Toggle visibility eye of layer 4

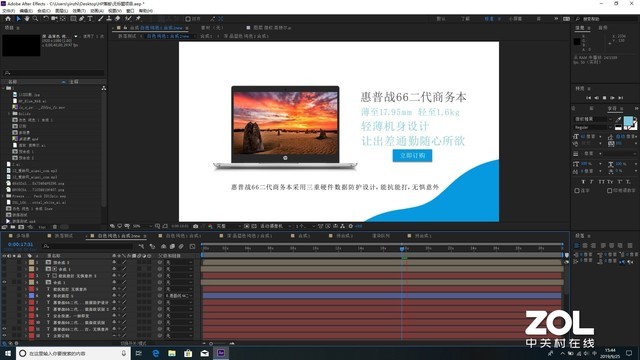point(4,282)
